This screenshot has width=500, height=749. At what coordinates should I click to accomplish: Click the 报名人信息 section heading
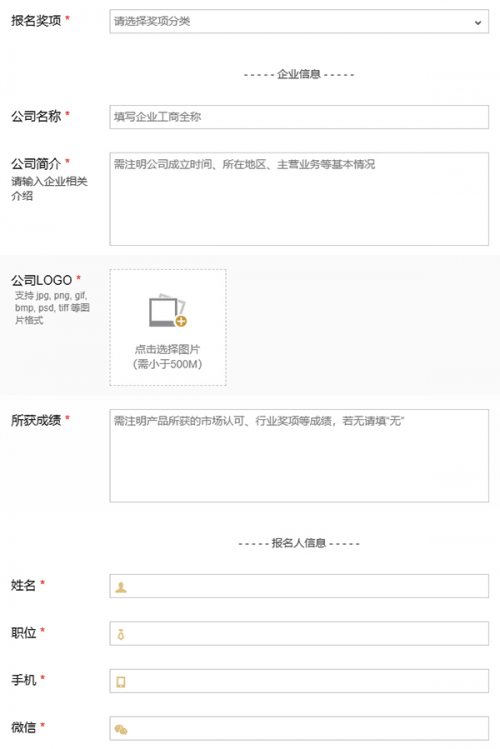pos(299,543)
